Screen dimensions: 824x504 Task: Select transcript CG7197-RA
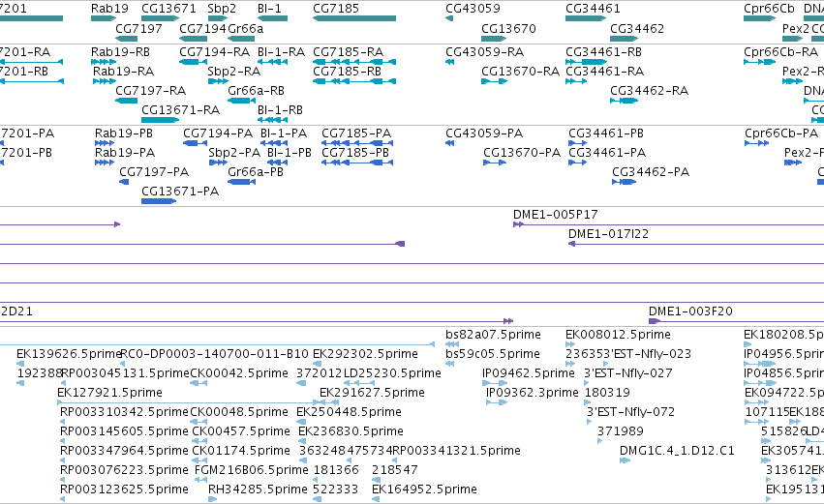click(x=150, y=91)
